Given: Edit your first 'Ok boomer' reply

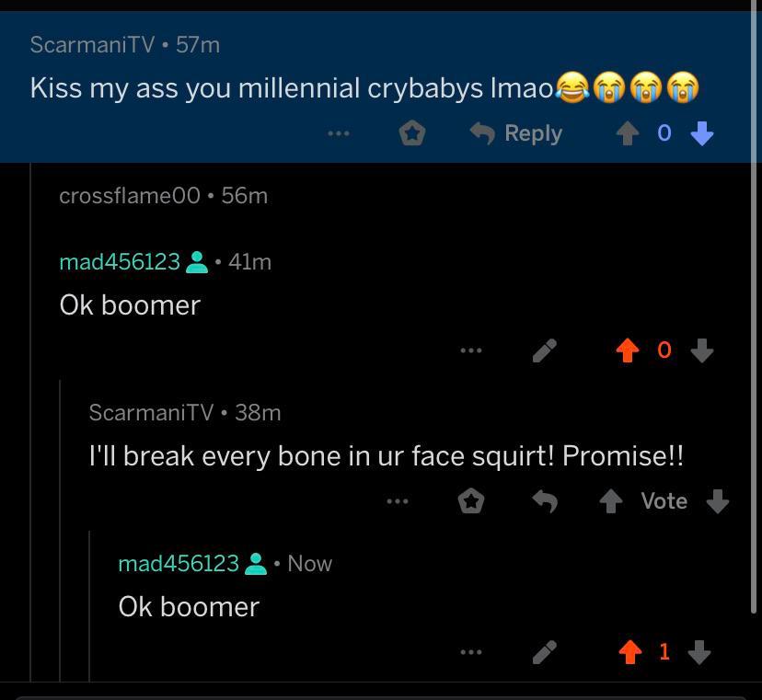Looking at the screenshot, I should coord(544,350).
